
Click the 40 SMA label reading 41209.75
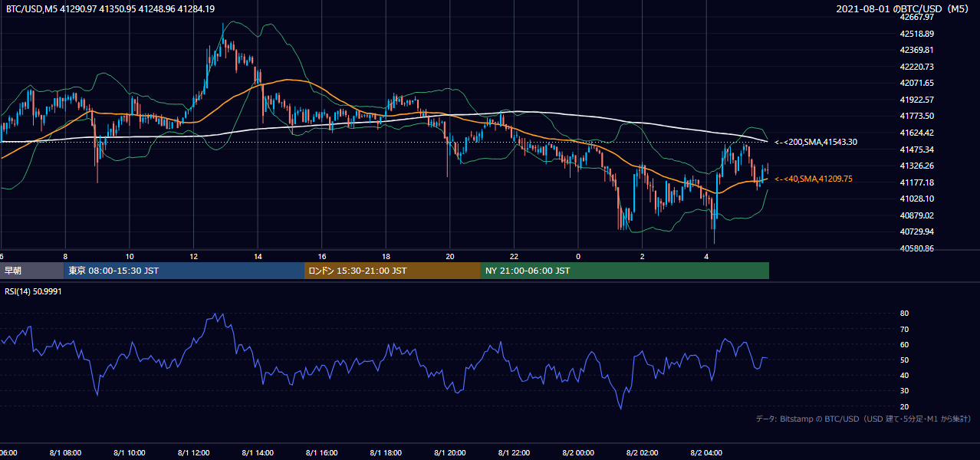point(814,179)
